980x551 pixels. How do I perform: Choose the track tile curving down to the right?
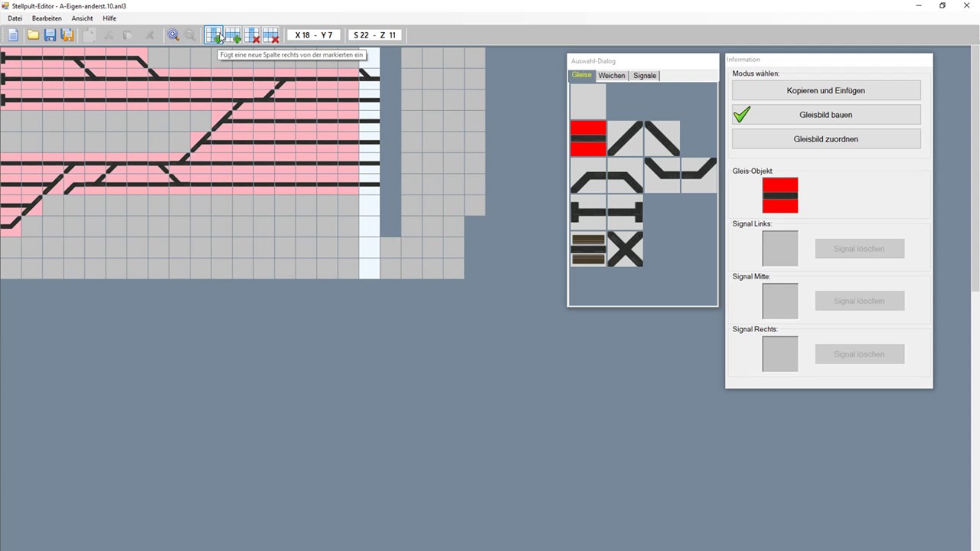pos(626,175)
